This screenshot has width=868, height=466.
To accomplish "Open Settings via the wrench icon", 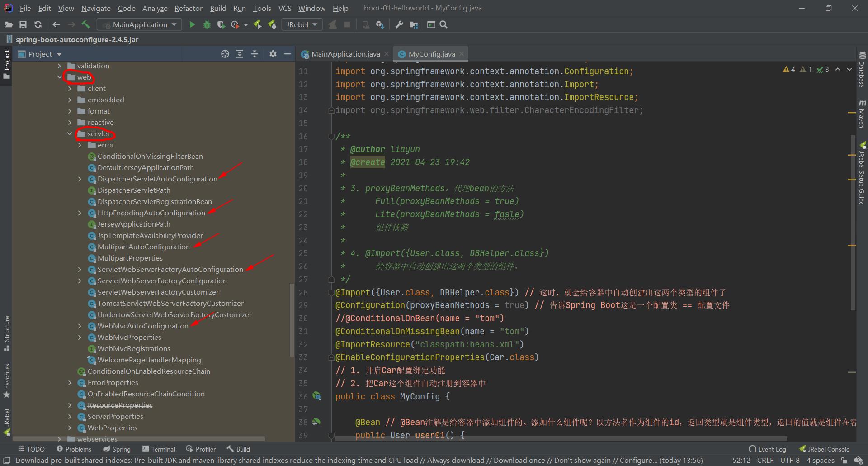I will (399, 24).
